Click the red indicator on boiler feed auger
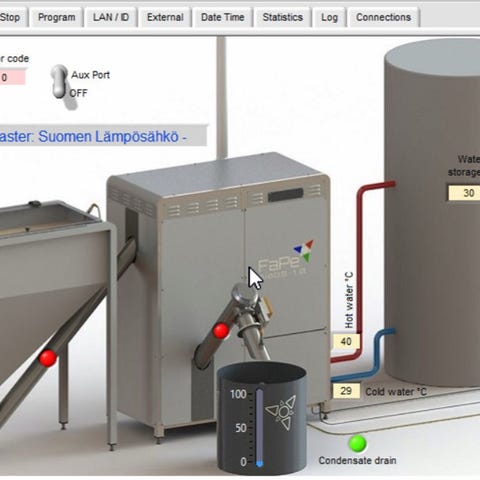Image resolution: width=480 pixels, height=480 pixels. pos(221,331)
